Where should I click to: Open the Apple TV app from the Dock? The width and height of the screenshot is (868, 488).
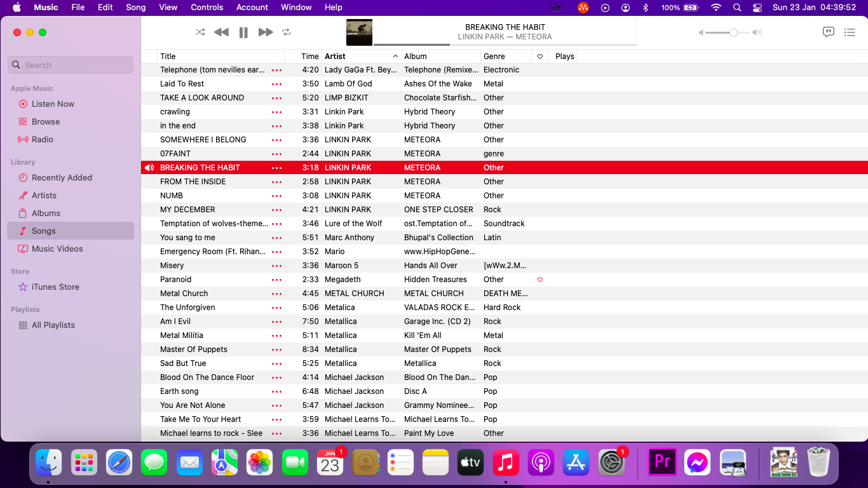(x=471, y=463)
